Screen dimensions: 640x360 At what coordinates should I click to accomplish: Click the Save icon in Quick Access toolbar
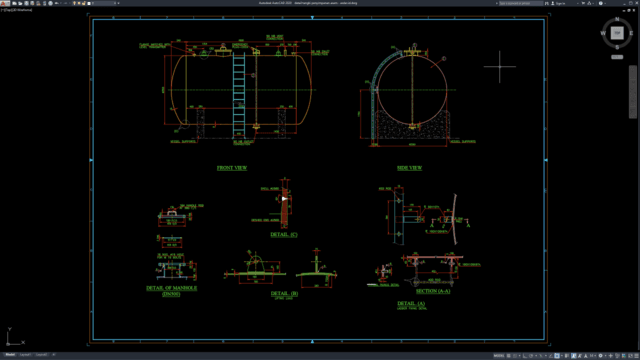(x=26, y=3)
